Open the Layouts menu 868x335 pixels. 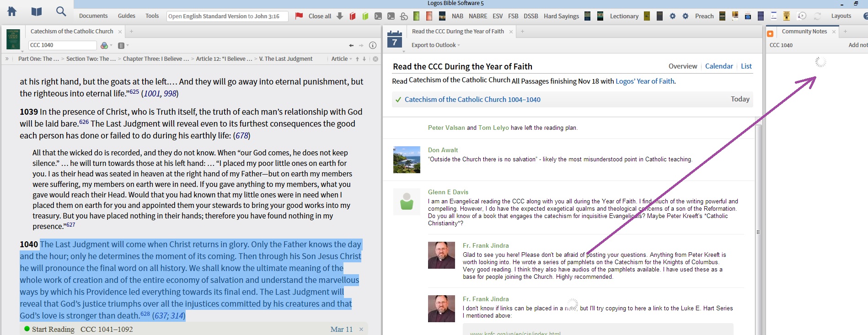point(841,16)
